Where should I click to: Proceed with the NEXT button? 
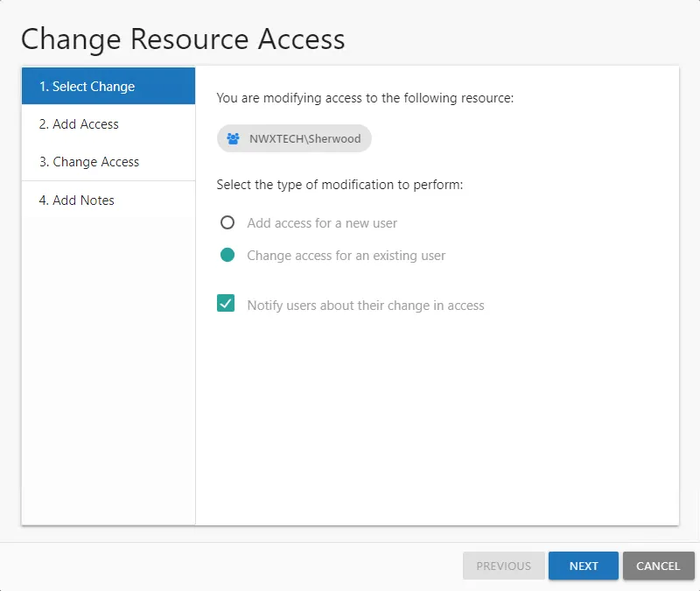[x=584, y=566]
